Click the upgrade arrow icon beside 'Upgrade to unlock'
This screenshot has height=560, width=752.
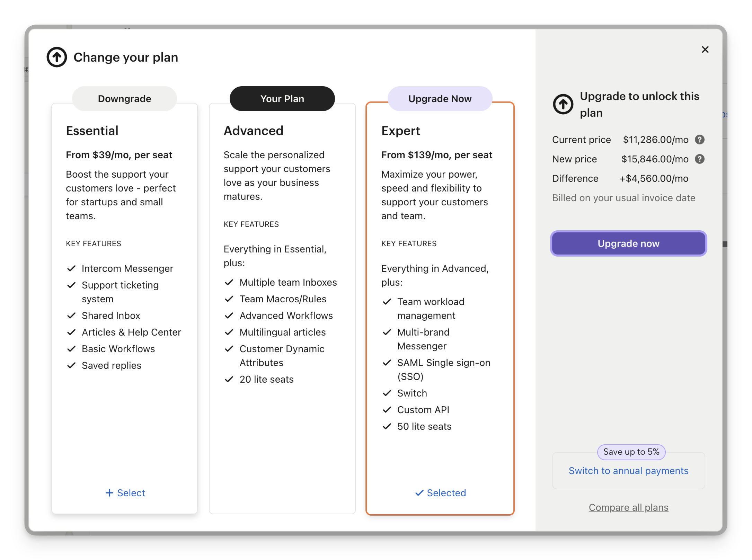(x=563, y=104)
